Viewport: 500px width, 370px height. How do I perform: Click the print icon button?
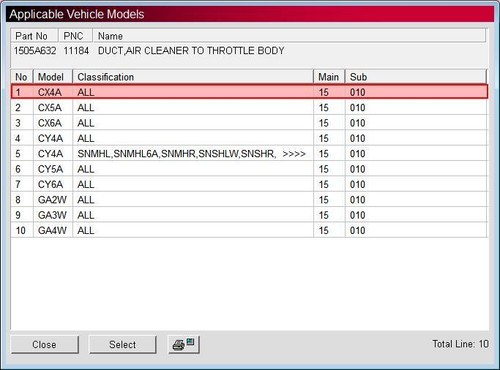click(x=184, y=344)
